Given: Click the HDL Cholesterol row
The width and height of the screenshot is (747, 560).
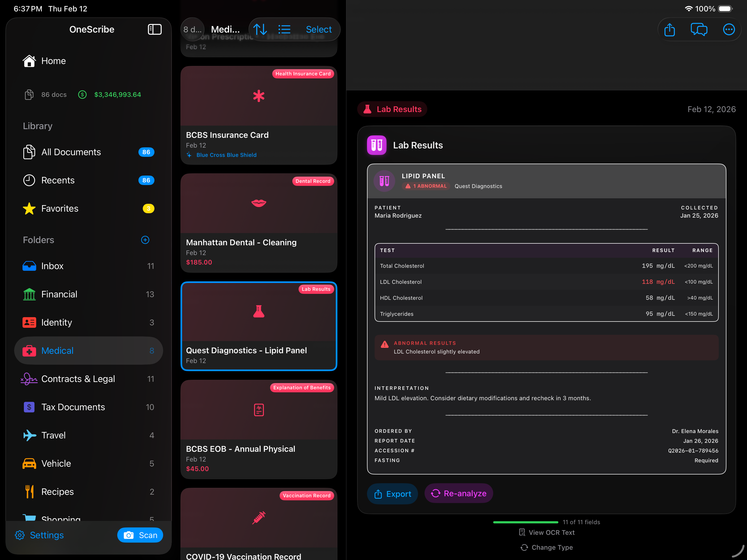Looking at the screenshot, I should [x=546, y=298].
